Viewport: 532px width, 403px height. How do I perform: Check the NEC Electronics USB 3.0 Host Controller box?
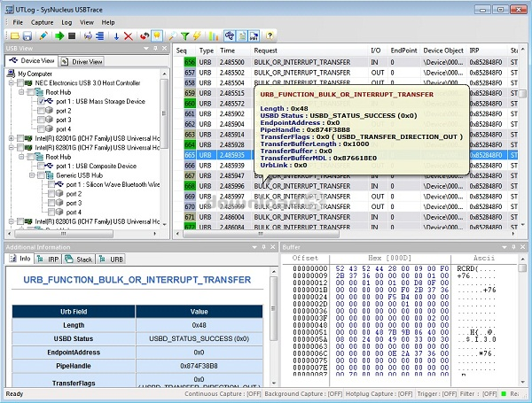(x=20, y=83)
